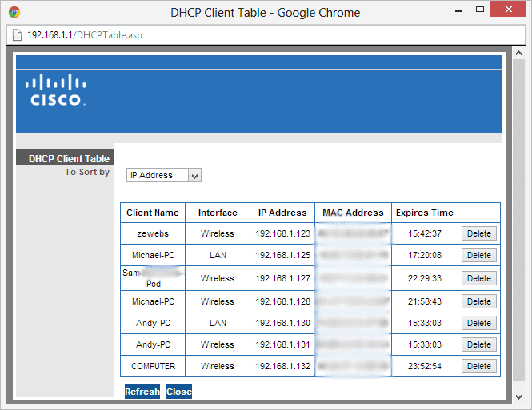532x410 pixels.
Task: Refresh the DHCP client table
Action: pyautogui.click(x=142, y=392)
